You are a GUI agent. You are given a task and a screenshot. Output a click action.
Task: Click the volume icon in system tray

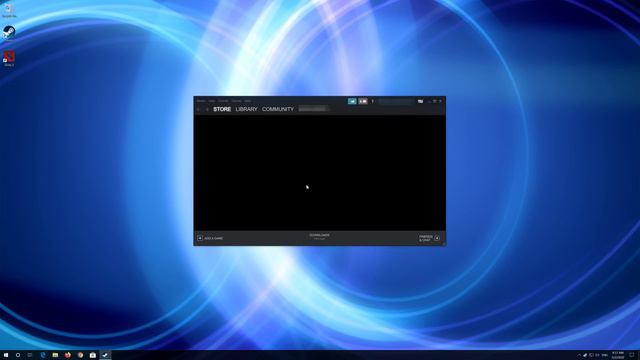597,355
